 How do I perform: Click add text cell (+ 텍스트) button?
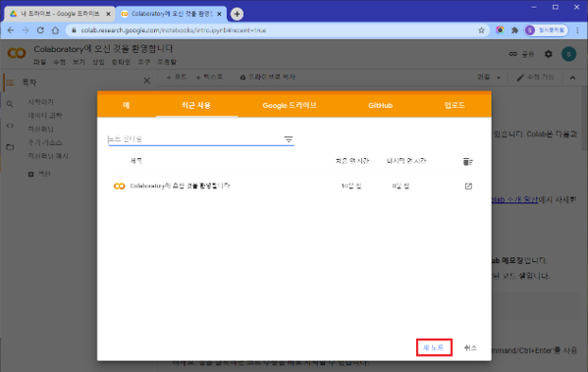(x=209, y=77)
